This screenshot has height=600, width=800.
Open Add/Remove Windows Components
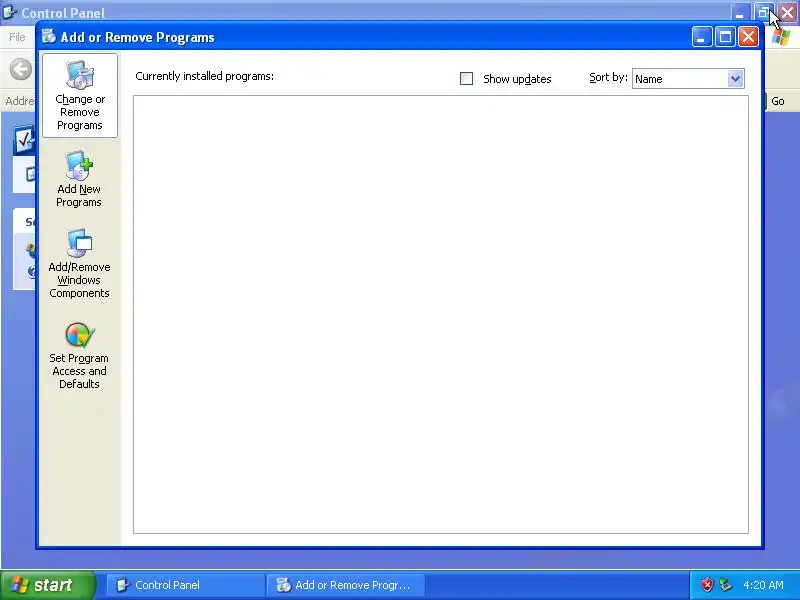coord(79,264)
